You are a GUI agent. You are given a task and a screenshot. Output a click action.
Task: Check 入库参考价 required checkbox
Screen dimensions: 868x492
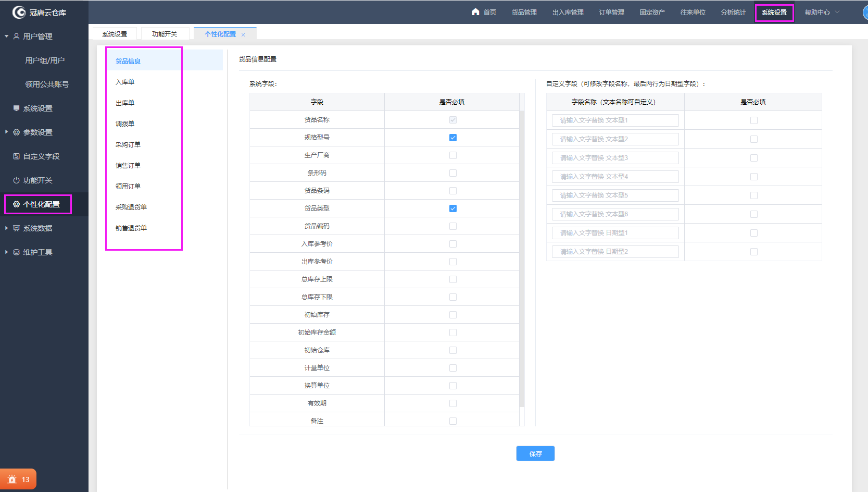click(x=453, y=244)
